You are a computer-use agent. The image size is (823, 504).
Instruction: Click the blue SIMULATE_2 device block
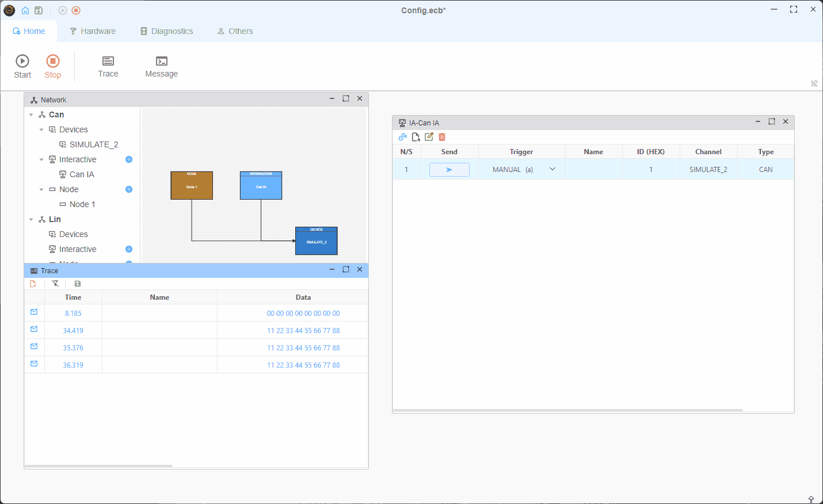[317, 240]
